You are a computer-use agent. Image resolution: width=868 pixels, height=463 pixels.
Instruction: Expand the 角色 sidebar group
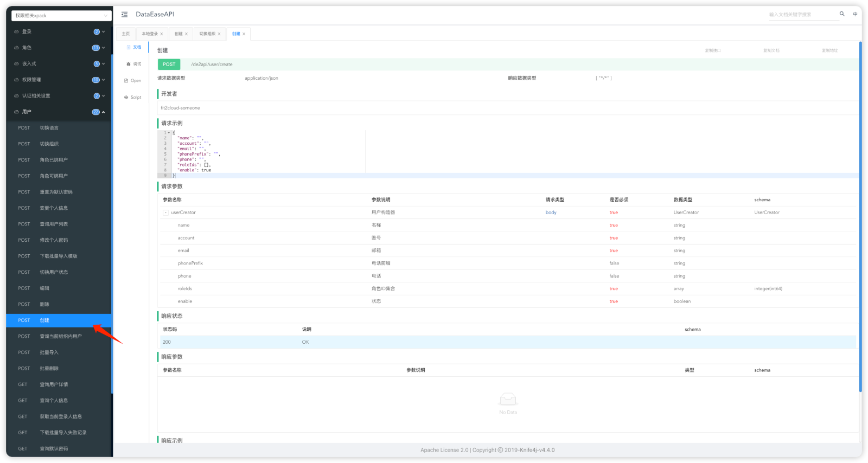pos(59,48)
